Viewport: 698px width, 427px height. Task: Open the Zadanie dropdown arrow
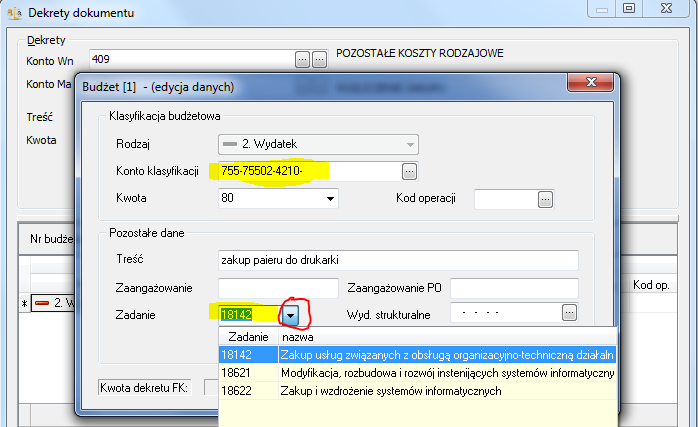click(291, 315)
